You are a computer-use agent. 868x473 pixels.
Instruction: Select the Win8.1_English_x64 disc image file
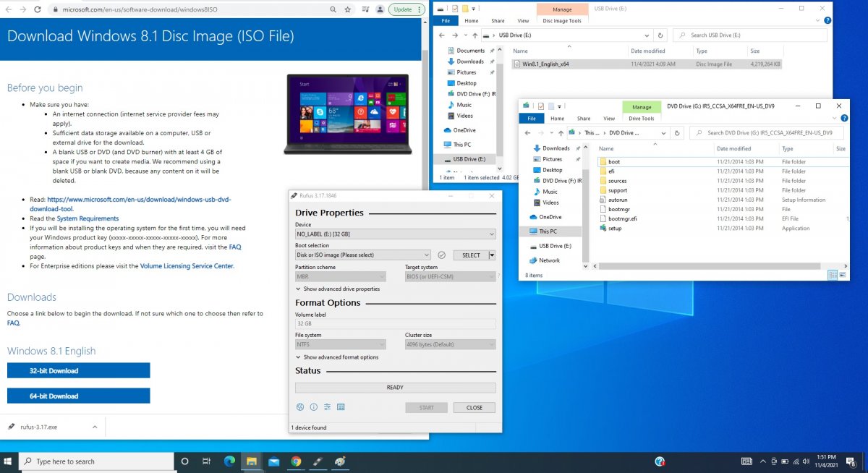[647, 64]
